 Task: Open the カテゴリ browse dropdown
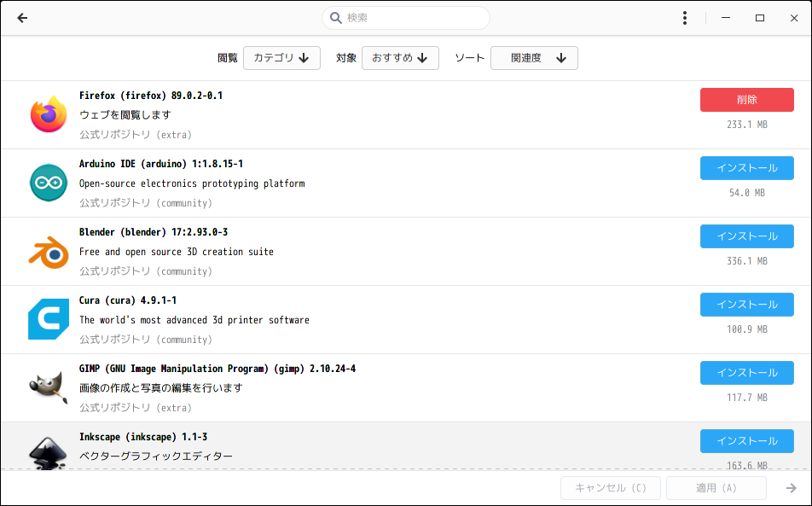pos(281,58)
